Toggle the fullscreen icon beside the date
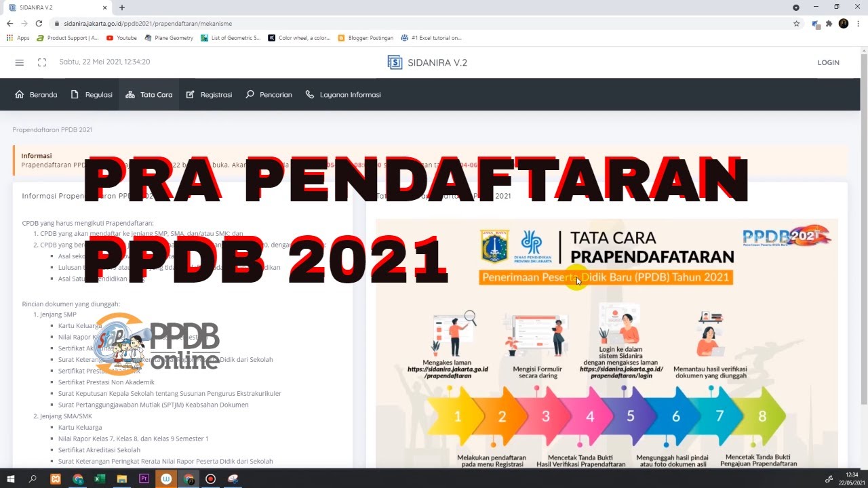The width and height of the screenshot is (868, 488). coord(42,62)
